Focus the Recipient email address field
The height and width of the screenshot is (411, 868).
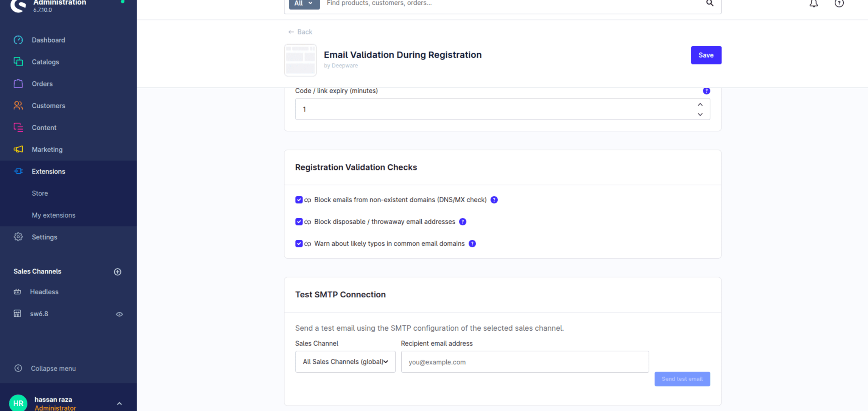point(525,362)
